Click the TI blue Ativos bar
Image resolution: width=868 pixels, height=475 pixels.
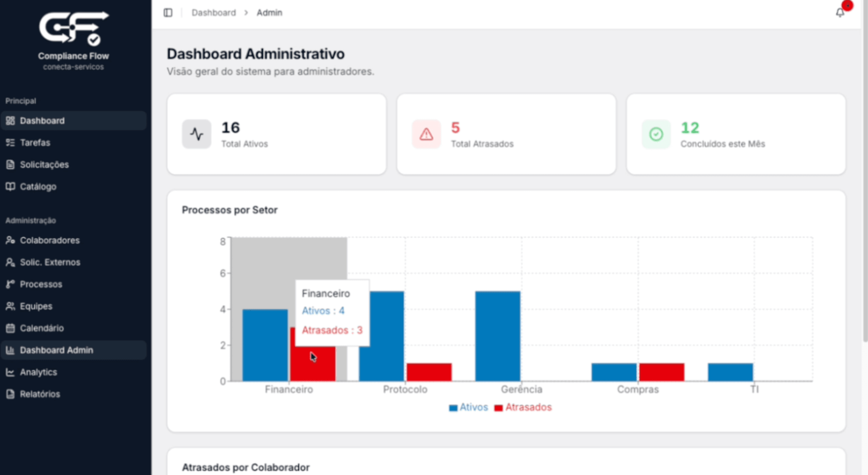730,372
